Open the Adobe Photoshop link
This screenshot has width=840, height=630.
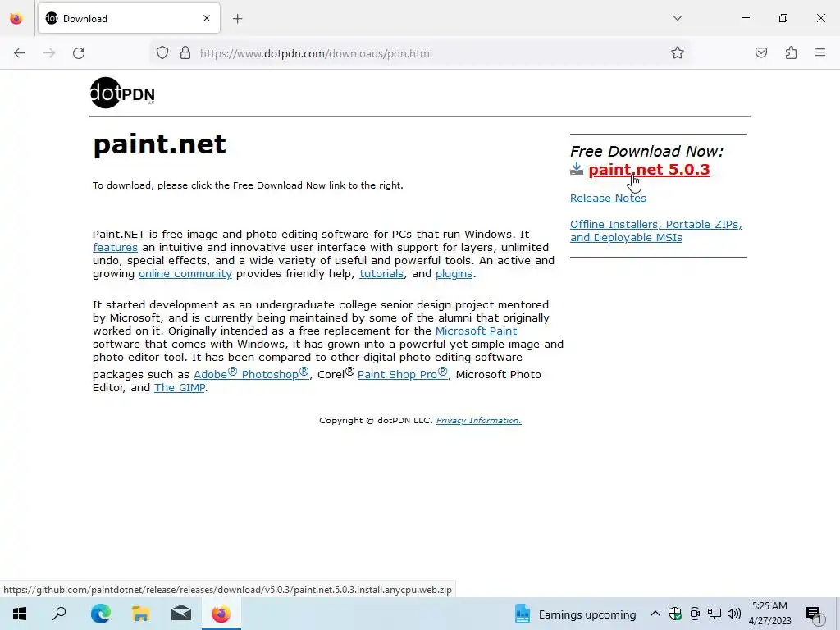[251, 373]
